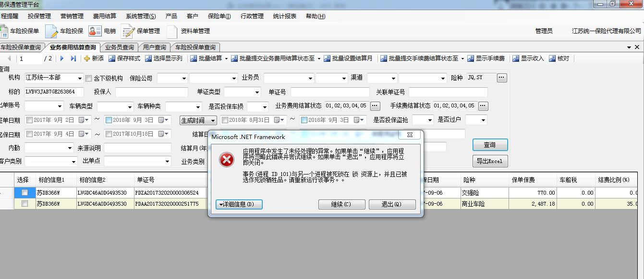
Task: Open the 投保管理 menu
Action: click(39, 16)
